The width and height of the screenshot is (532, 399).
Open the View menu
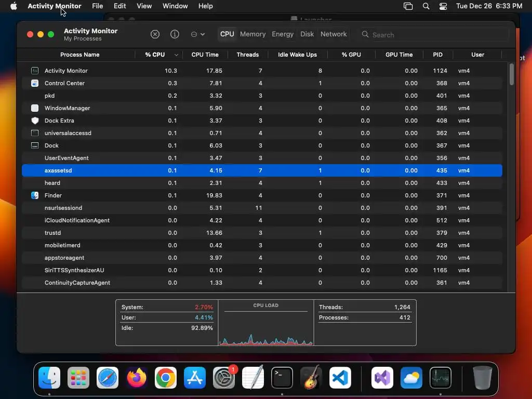(144, 6)
